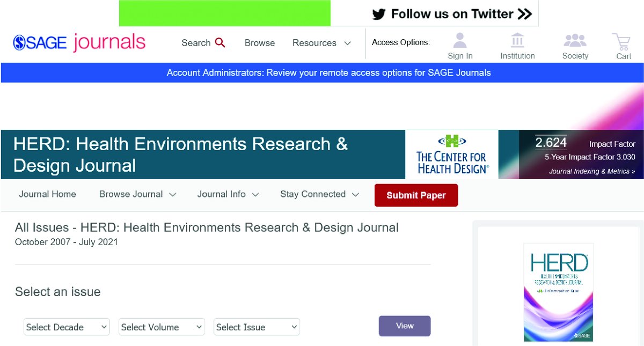Screen dimensions: 644x346
Task: Open the Select Decade dropdown
Action: click(x=66, y=327)
